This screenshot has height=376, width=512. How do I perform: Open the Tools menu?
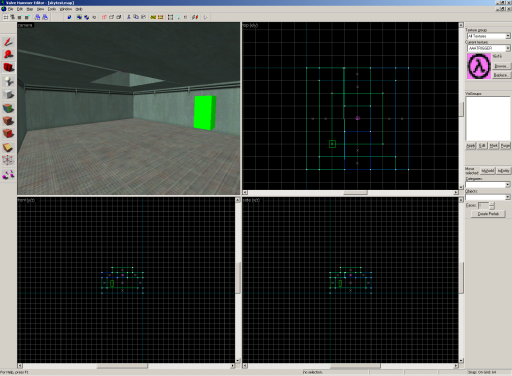(x=51, y=9)
